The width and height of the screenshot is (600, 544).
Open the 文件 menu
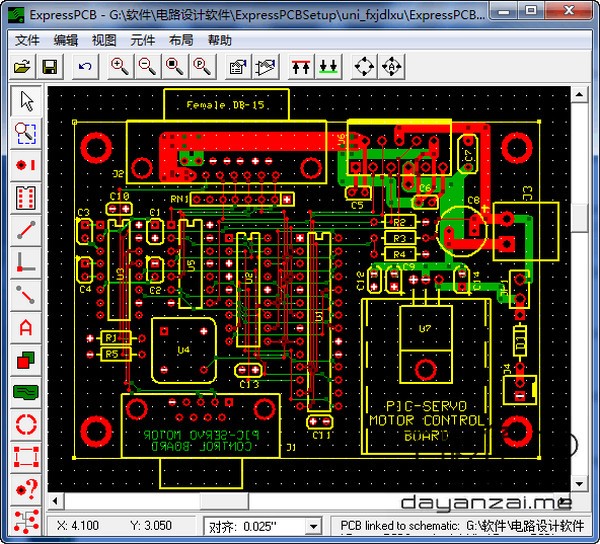(27, 40)
